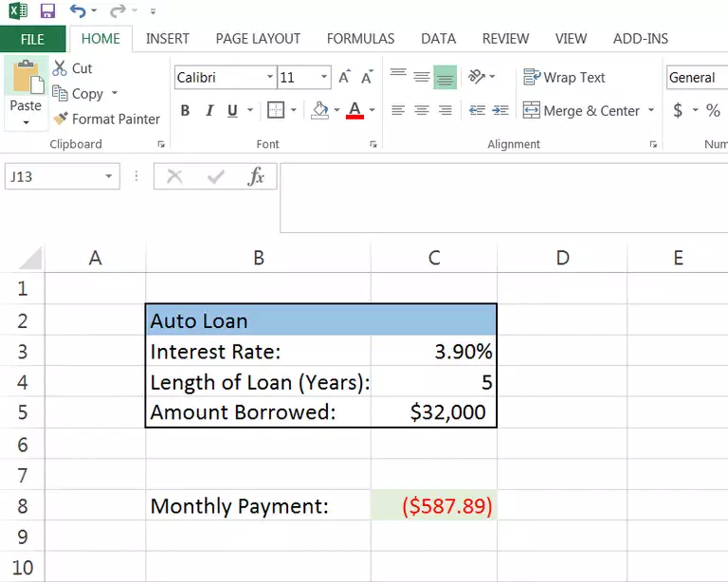
Task: Toggle Bold formatting
Action: 185,111
